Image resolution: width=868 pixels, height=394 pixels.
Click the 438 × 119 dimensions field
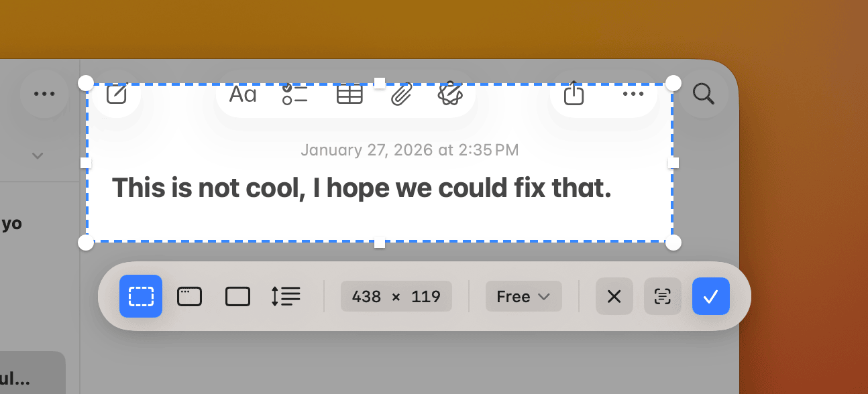[396, 296]
